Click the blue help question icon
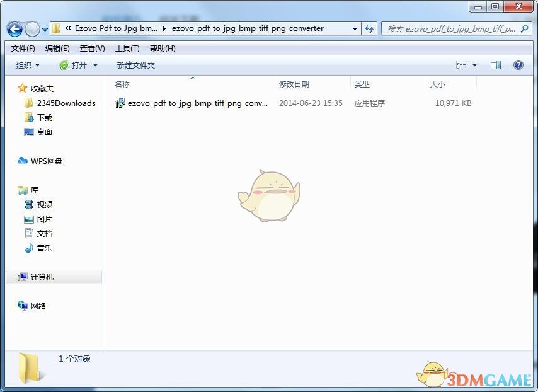 click(518, 65)
